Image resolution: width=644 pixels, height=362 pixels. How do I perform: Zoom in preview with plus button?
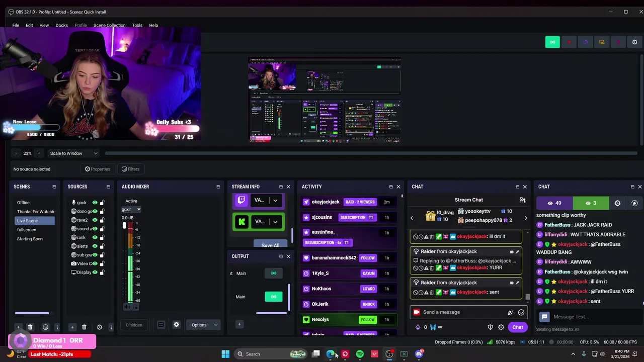39,153
